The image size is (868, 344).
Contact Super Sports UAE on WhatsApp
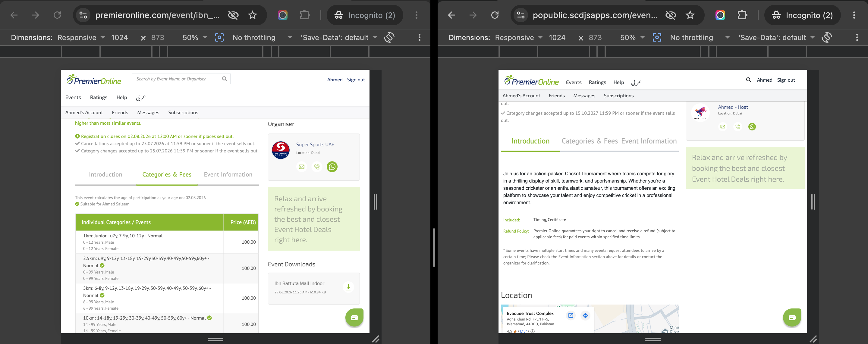pyautogui.click(x=332, y=167)
